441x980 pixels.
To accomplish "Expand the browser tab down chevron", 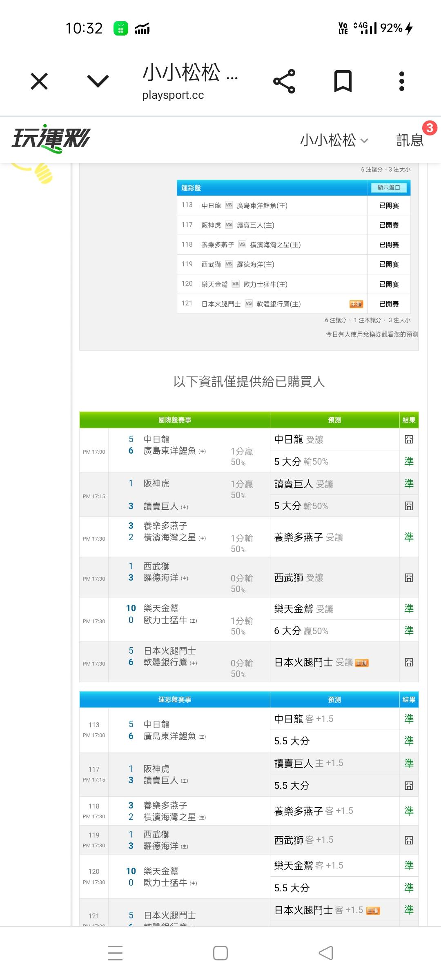I will coord(98,81).
